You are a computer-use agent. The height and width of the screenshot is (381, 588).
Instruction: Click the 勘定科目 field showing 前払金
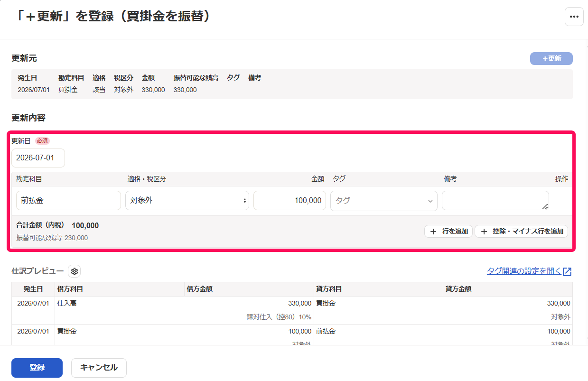68,201
